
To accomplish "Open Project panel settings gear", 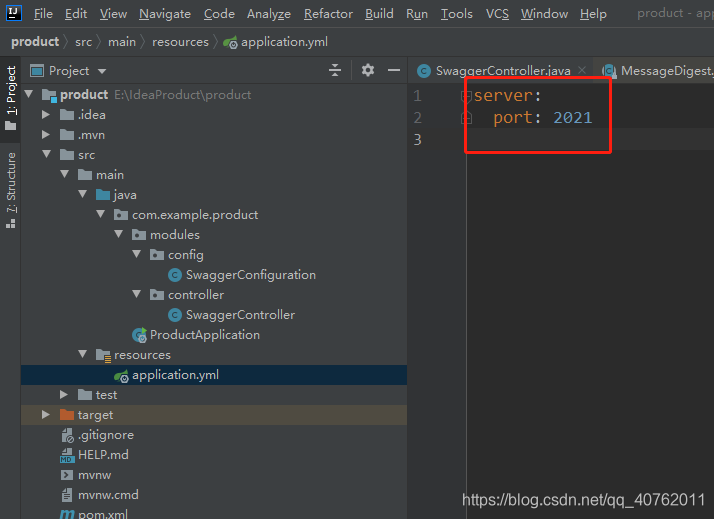I will point(367,71).
